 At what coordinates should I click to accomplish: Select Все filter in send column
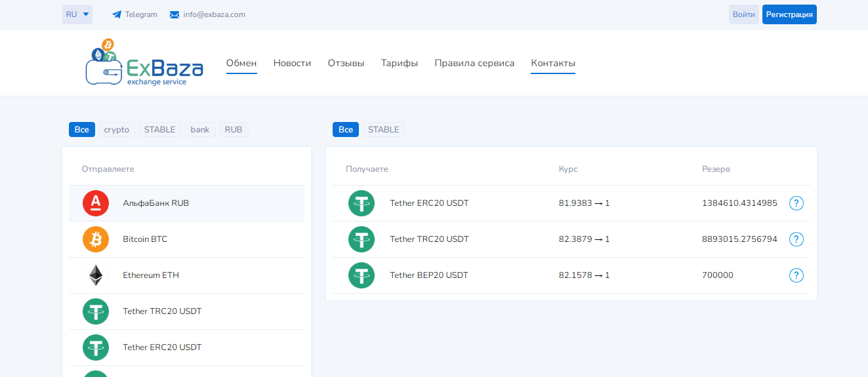pos(82,130)
